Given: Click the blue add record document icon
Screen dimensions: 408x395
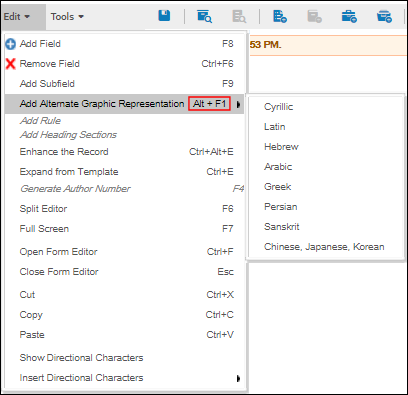Looking at the screenshot, I should pyautogui.click(x=280, y=16).
